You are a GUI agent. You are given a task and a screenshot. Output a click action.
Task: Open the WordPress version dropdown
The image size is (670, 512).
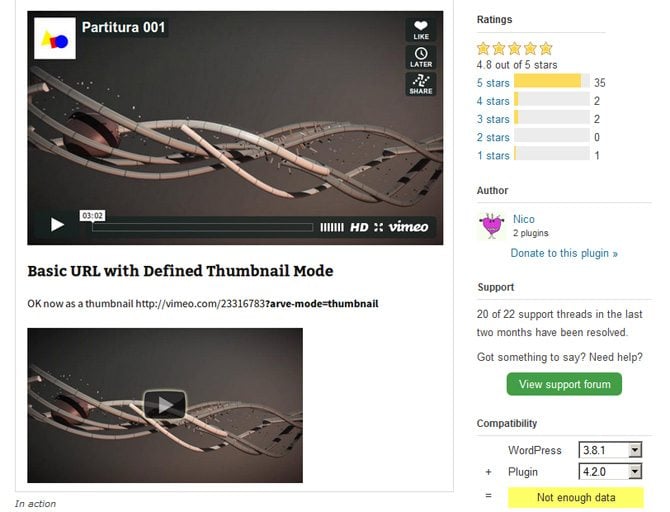(610, 450)
